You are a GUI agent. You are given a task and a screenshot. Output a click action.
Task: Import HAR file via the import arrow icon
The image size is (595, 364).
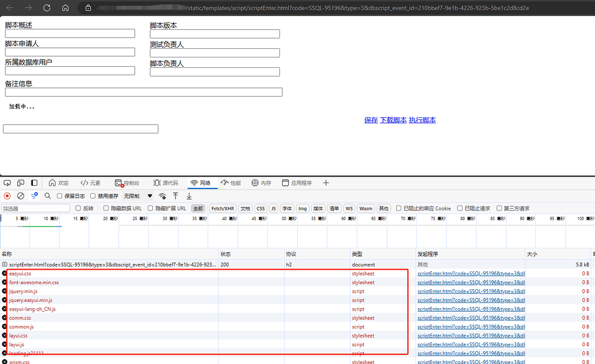tap(175, 196)
